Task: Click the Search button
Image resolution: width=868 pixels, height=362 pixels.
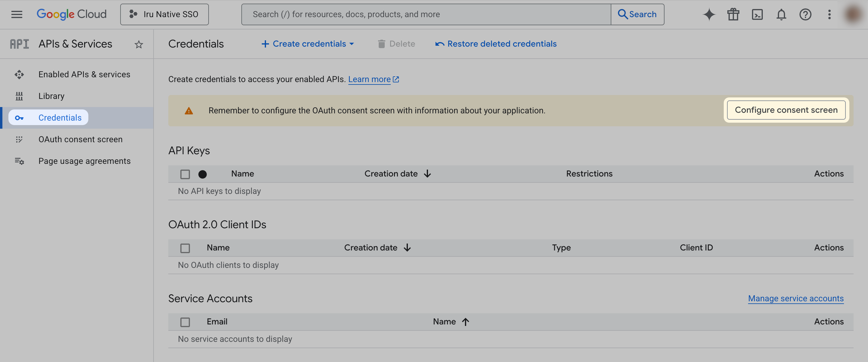Action: click(637, 14)
